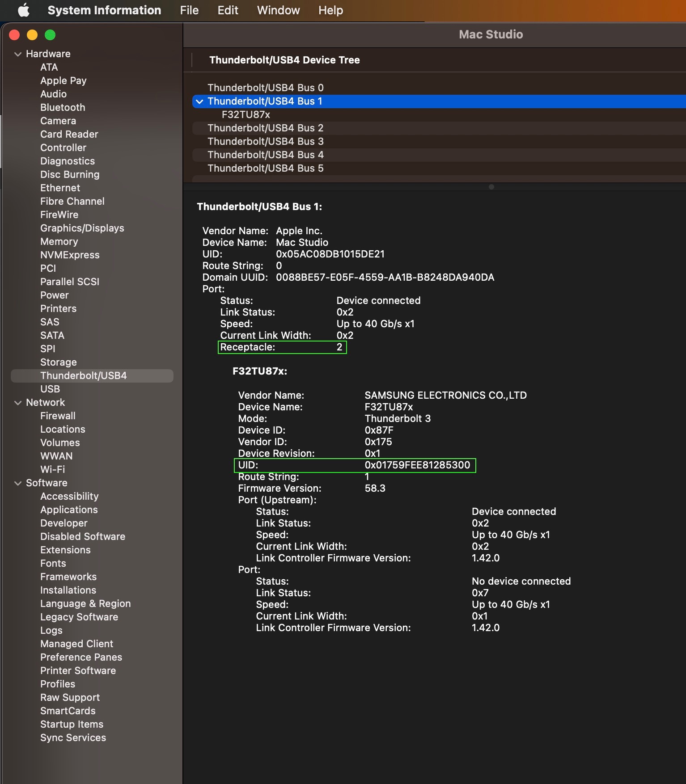Open the Help menu
Screen dimensions: 686x784
click(330, 10)
